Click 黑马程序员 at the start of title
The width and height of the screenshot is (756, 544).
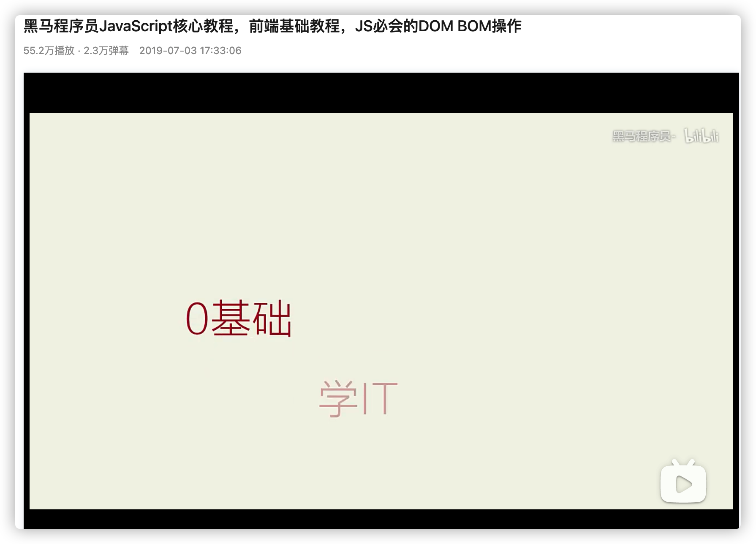(x=61, y=26)
